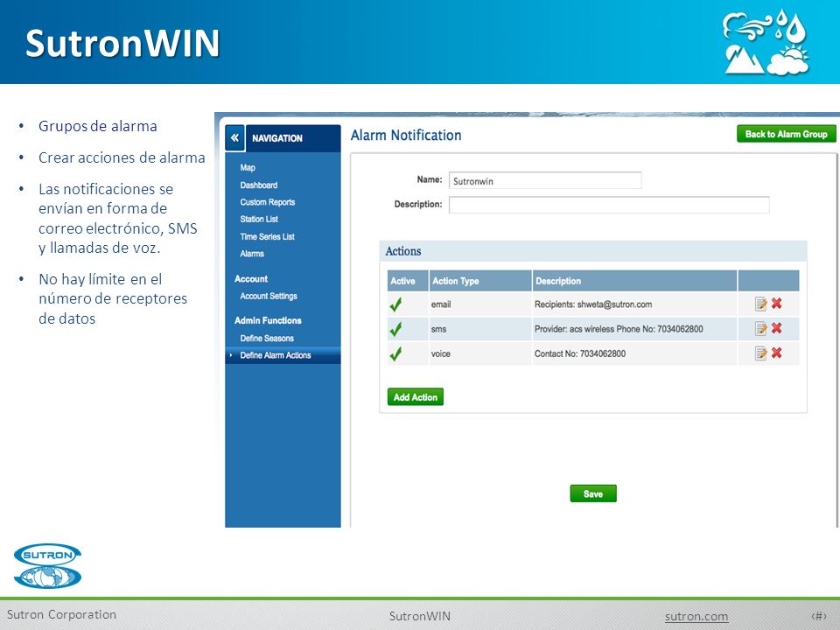Click the Action Type column header
Screen dimensions: 840x630
click(480, 281)
